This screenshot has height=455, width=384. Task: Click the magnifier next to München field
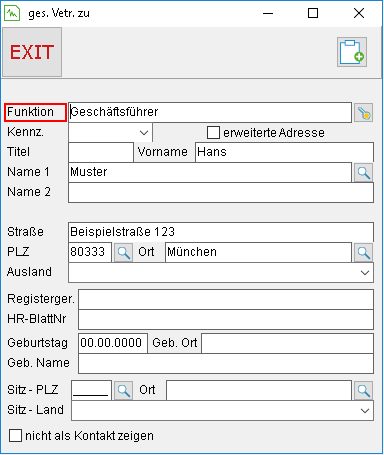click(x=363, y=253)
